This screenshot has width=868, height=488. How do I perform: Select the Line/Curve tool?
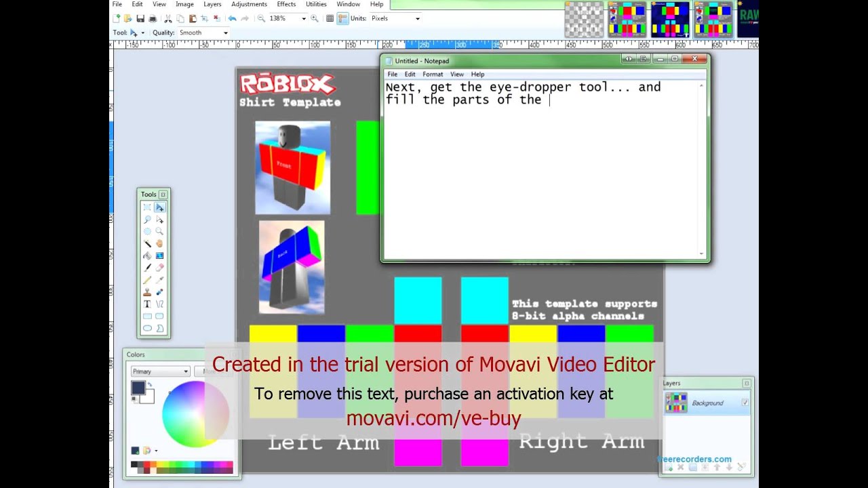(x=160, y=304)
